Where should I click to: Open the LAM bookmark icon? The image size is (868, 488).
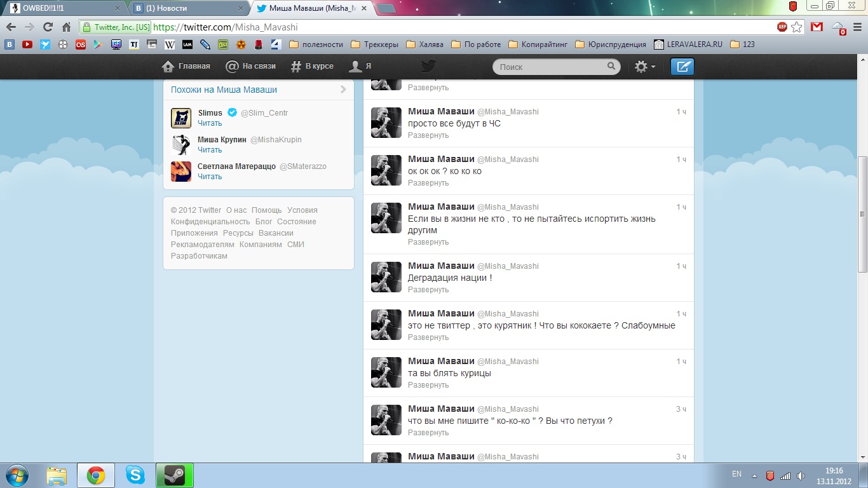[x=187, y=44]
